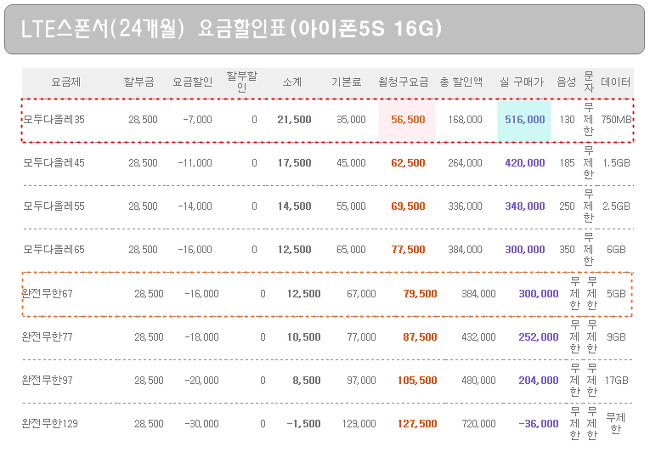Click the purchase price 420,000 cell
650x452 pixels.
pos(524,163)
